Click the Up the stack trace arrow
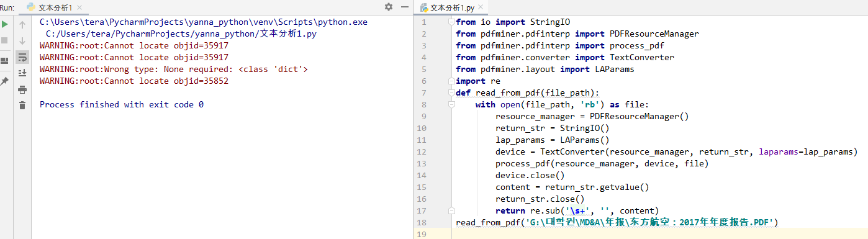The width and height of the screenshot is (868, 239). pyautogui.click(x=22, y=25)
